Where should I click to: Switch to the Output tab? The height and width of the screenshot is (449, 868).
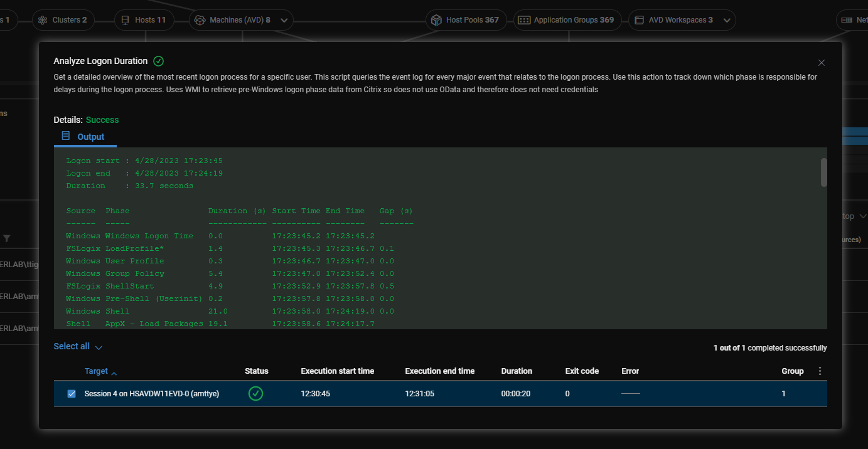point(91,137)
